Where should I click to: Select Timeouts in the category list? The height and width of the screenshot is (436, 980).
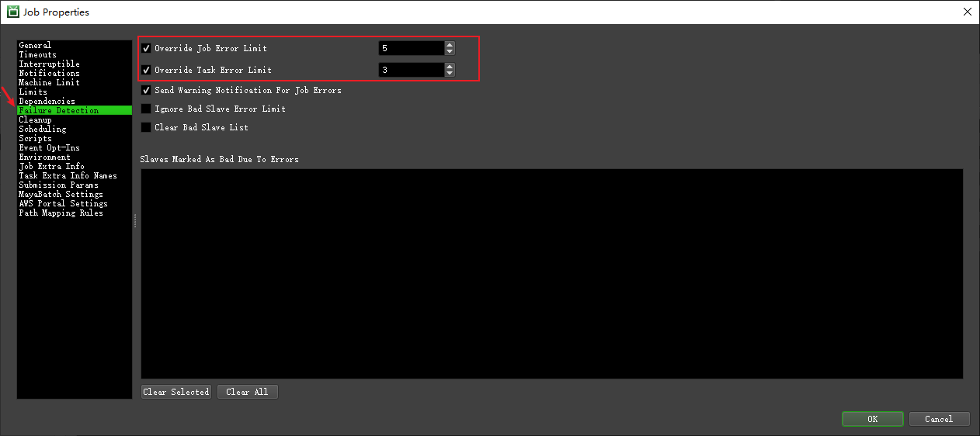[37, 55]
